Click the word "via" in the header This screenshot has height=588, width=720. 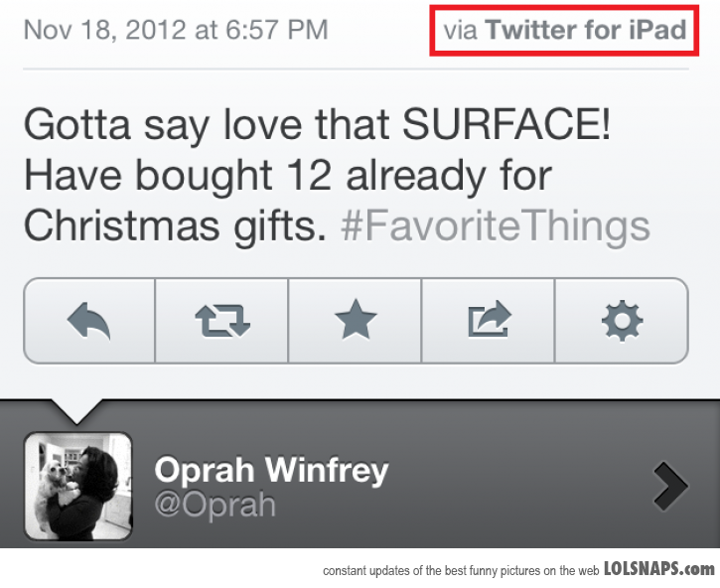461,30
